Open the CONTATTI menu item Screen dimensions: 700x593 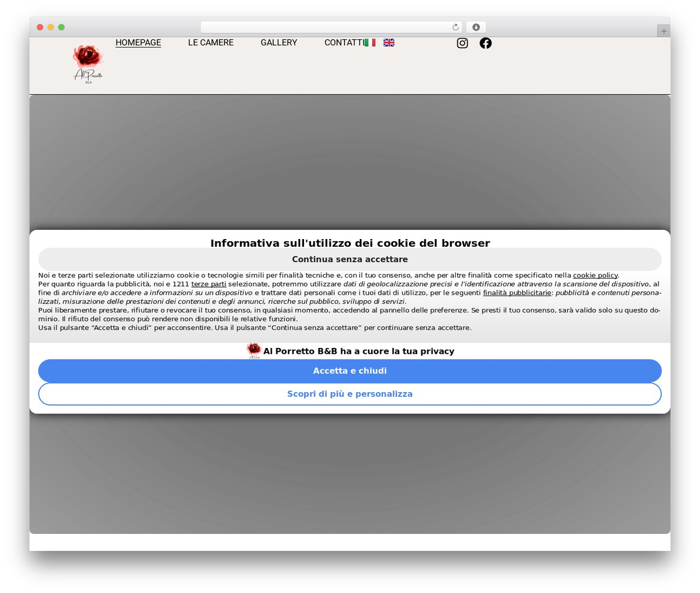(344, 43)
